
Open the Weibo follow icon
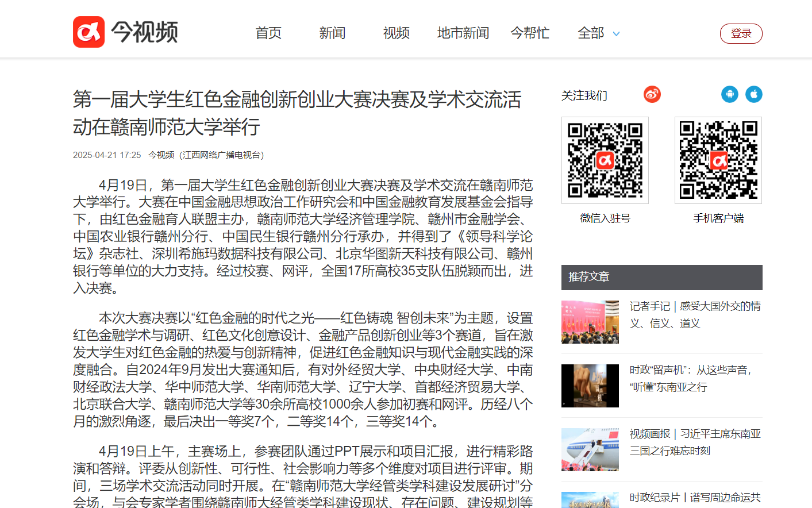coord(652,94)
